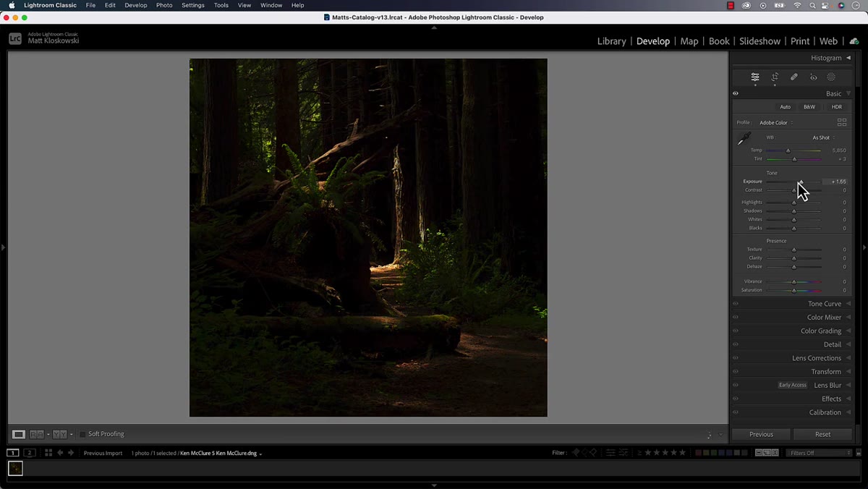Image resolution: width=868 pixels, height=489 pixels.
Task: Open the Wi-Fi status menu
Action: [797, 5]
